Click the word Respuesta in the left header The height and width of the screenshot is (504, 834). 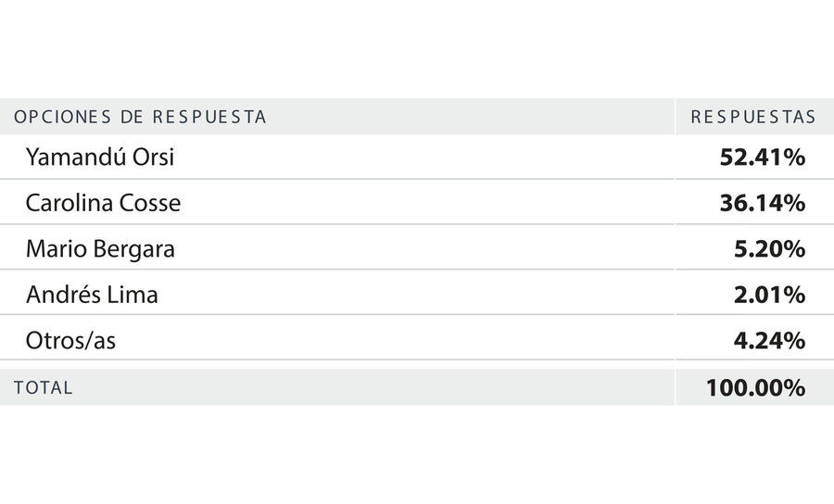point(209,117)
